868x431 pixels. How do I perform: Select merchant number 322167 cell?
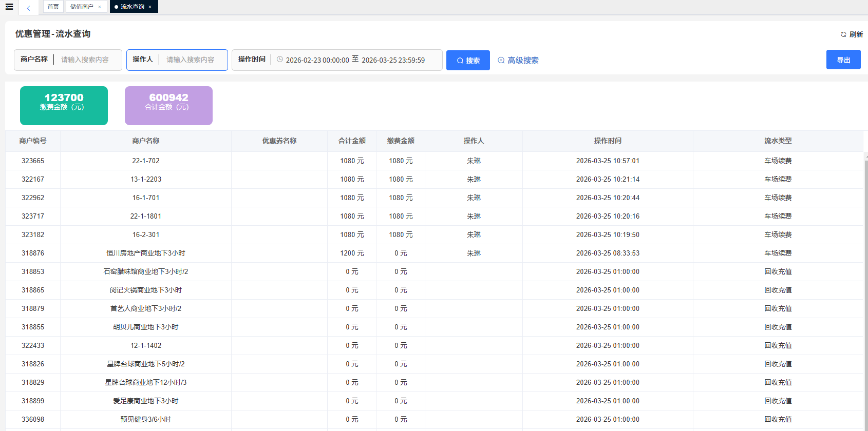tap(33, 179)
